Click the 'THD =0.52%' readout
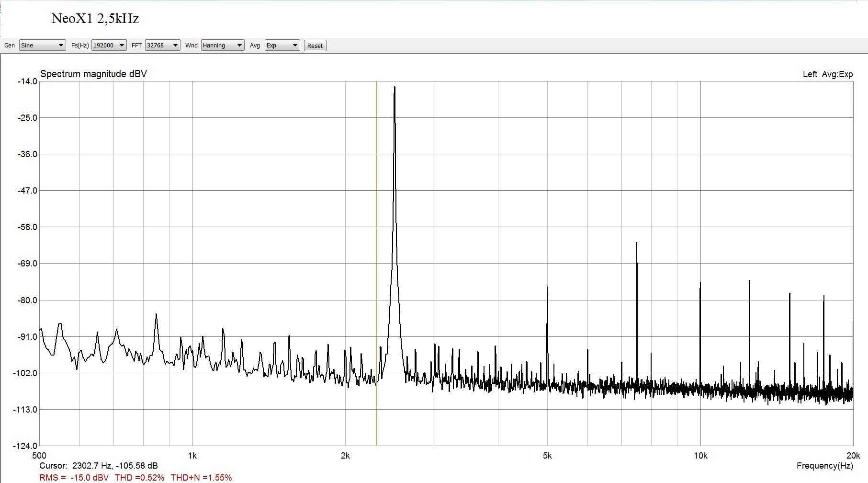The image size is (868, 483). click(139, 478)
